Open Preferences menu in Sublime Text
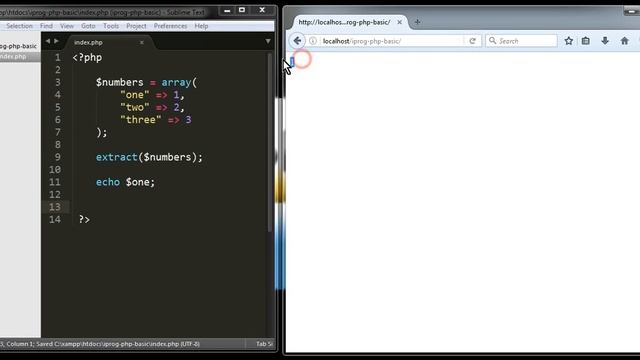640x360 pixels. [x=170, y=26]
